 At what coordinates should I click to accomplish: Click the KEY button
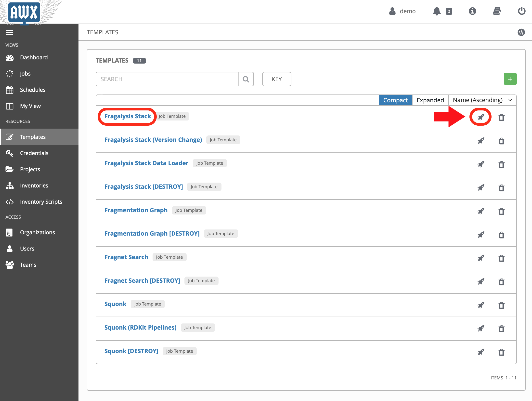pos(277,79)
